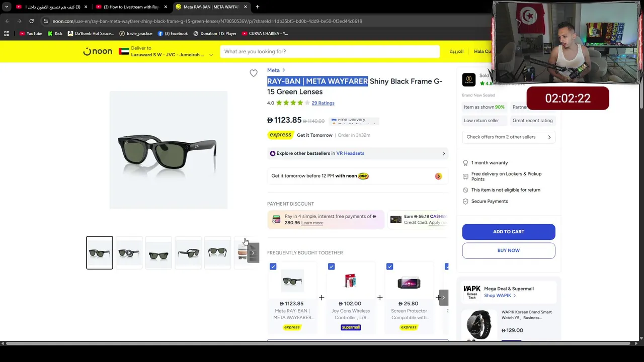Uncheck Meta RAY-BAN bundle item checkbox
The image size is (644, 362).
coord(273,266)
